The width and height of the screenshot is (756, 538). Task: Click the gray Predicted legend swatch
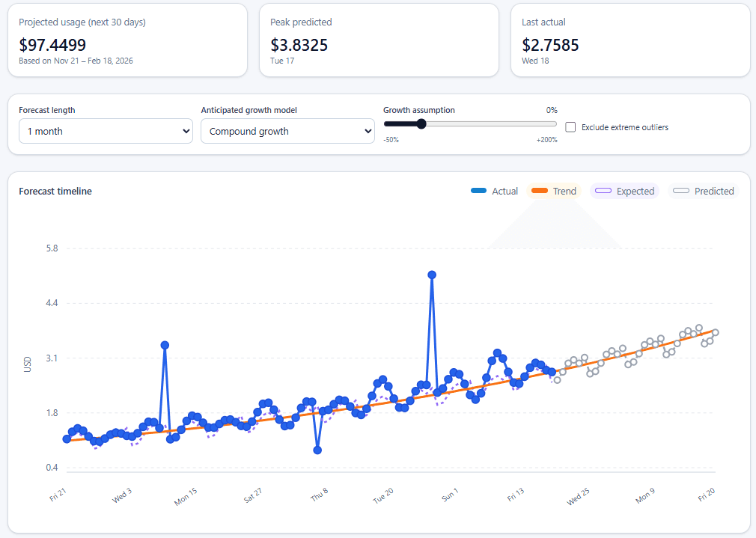(682, 191)
